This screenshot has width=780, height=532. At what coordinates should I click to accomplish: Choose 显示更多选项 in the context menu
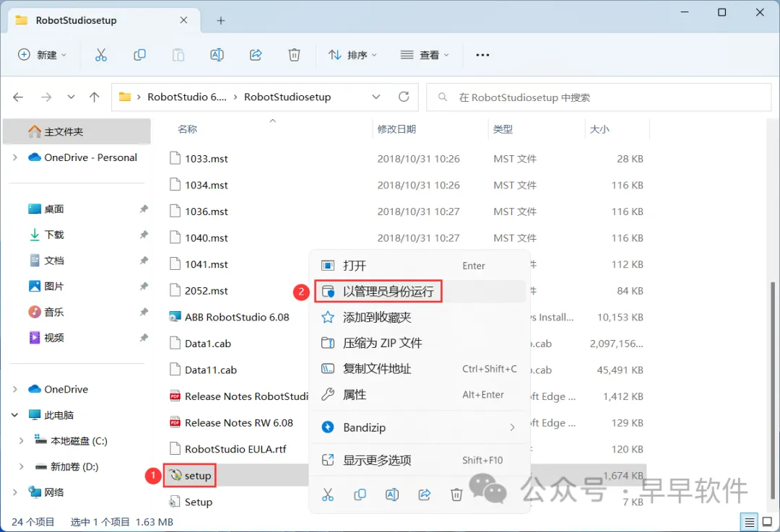click(420, 461)
